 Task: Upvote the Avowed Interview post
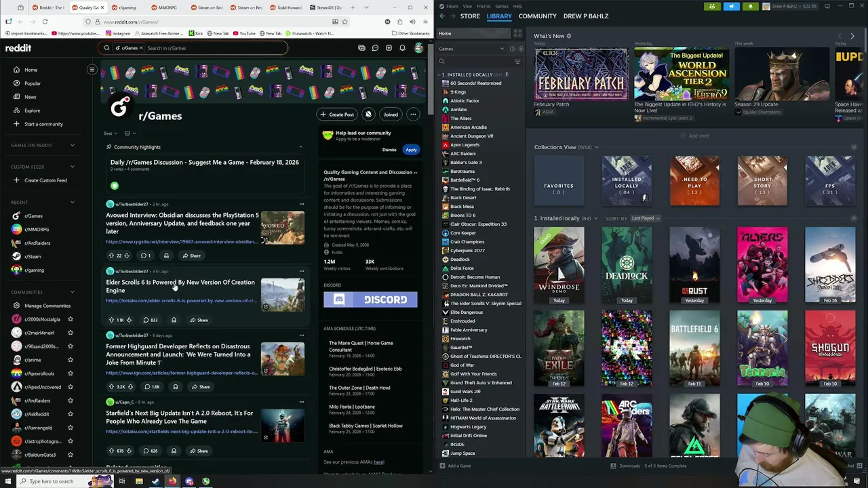[x=111, y=256]
